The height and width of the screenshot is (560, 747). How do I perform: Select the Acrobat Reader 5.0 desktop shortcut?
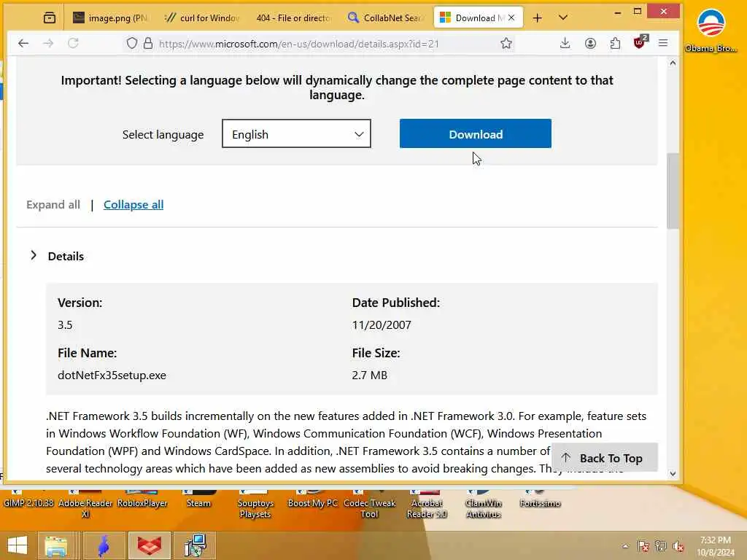(427, 505)
